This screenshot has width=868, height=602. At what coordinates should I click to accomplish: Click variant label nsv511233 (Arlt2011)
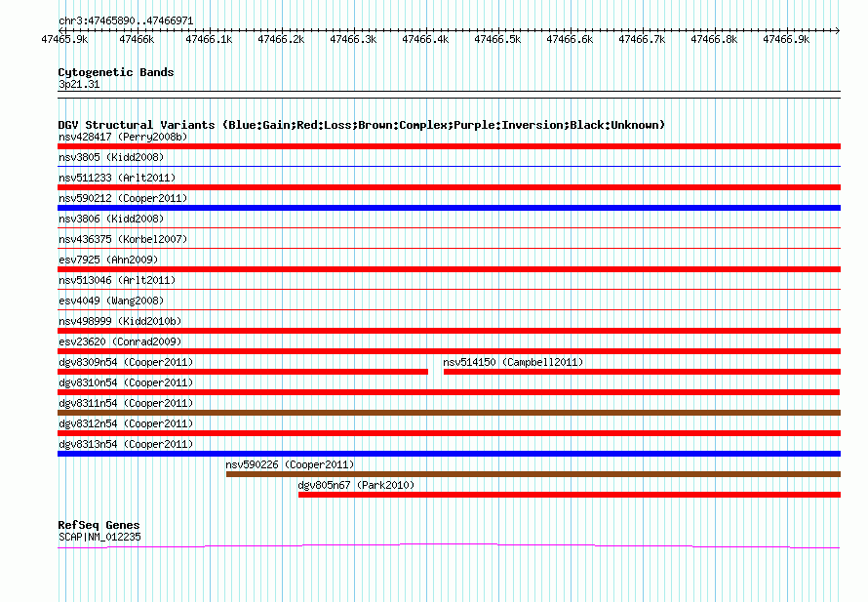coord(117,178)
